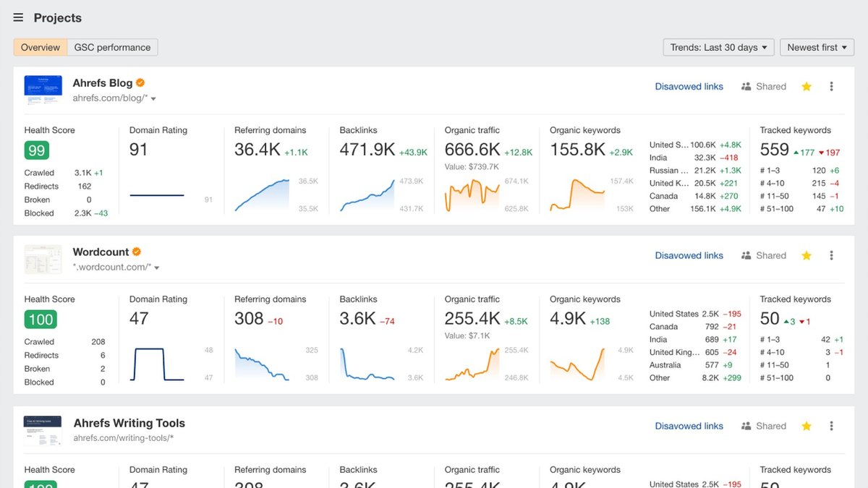Click the Ahrefs Blog organic traffic chart
The image size is (868, 488).
click(x=472, y=195)
